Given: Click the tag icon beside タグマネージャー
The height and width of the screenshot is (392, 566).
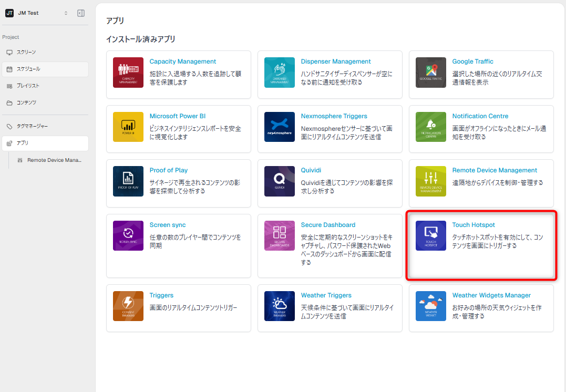Looking at the screenshot, I should (9, 126).
